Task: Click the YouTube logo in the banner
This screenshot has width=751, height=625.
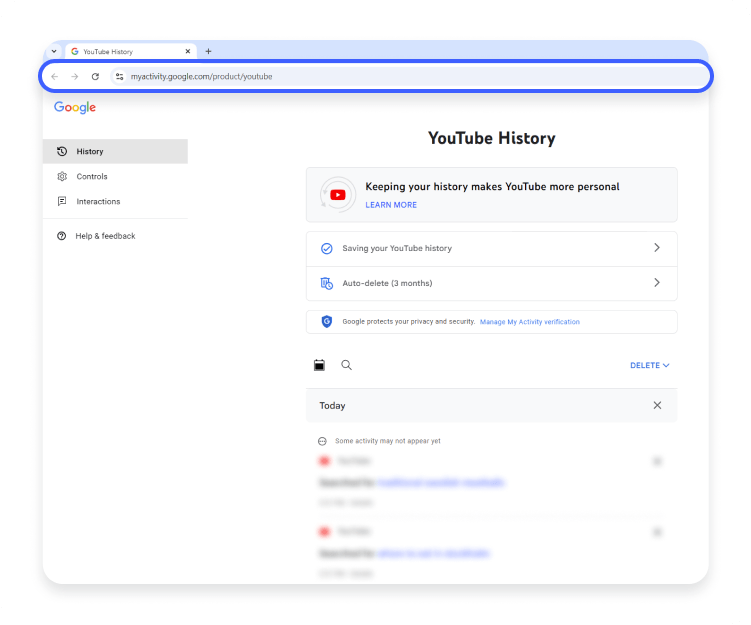Action: pos(338,195)
